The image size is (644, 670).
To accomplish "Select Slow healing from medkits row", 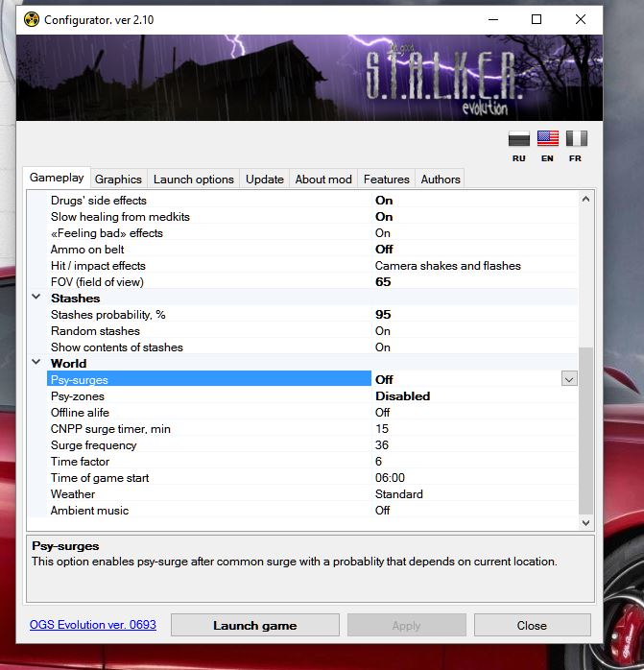I will pyautogui.click(x=312, y=217).
